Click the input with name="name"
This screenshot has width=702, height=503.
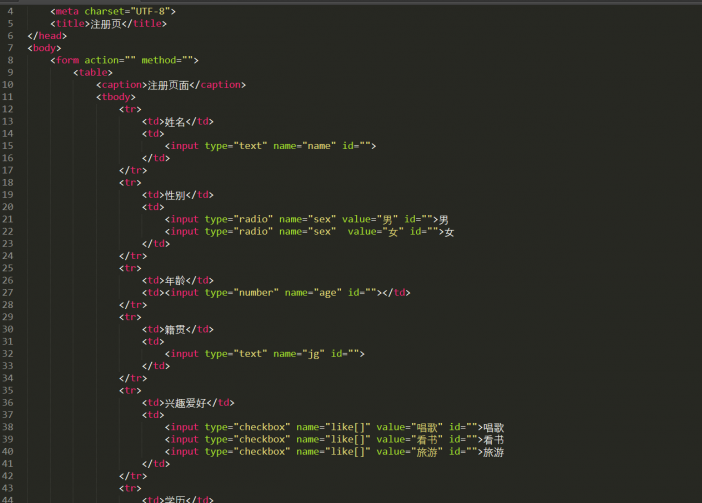click(x=270, y=146)
